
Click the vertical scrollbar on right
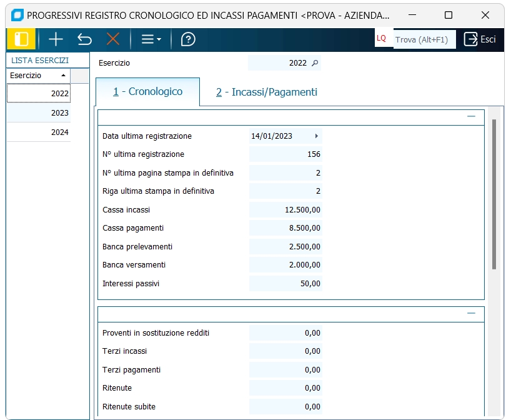tap(494, 194)
